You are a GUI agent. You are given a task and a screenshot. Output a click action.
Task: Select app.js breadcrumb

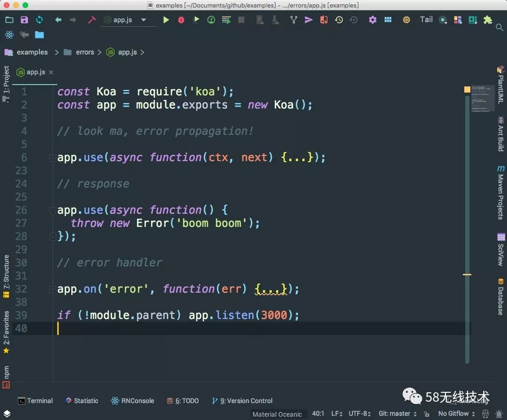point(127,52)
